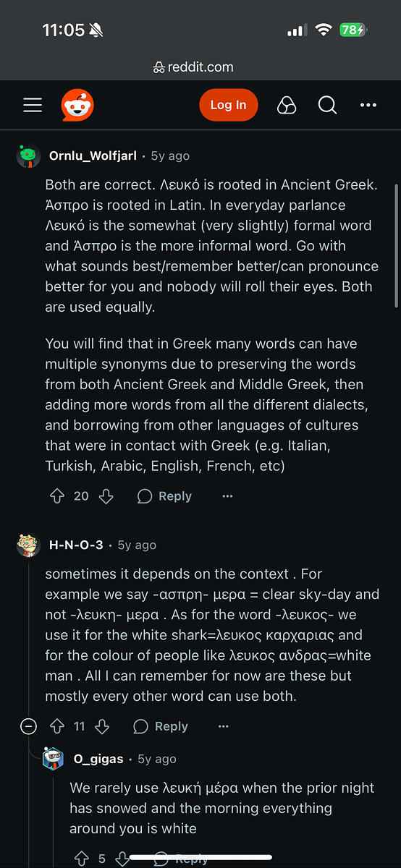Open more options on Ornlu_Wolfjarl's comment

[227, 496]
